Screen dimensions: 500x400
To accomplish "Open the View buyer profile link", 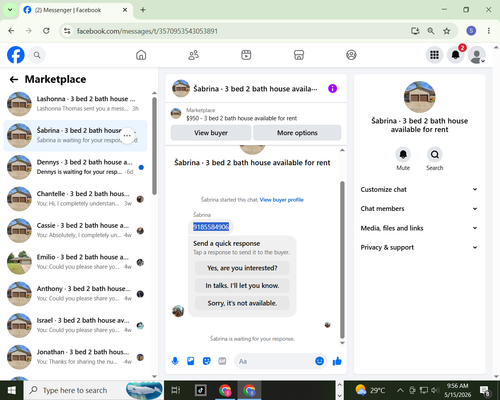I will 282,200.
